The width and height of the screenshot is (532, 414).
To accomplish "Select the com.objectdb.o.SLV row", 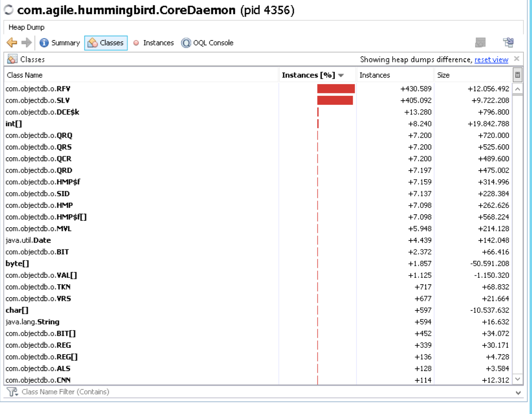I will click(258, 100).
